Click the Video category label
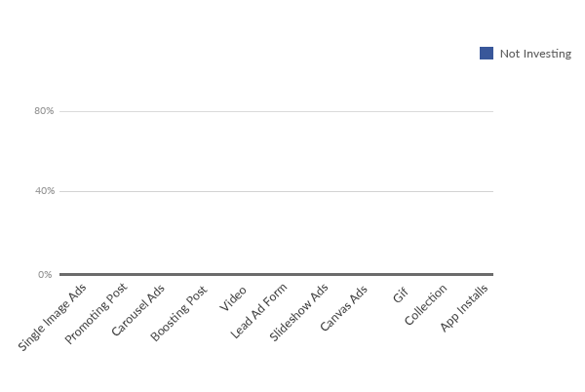585x392 pixels. (x=233, y=298)
